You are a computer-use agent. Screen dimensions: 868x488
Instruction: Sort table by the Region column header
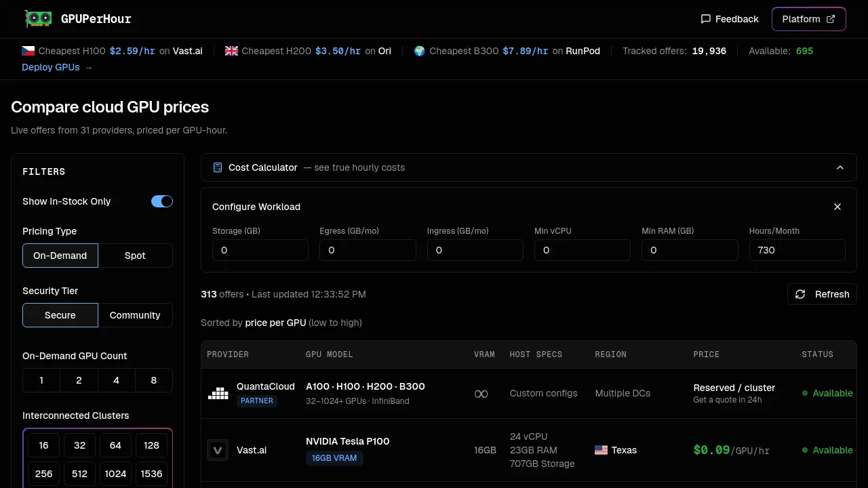pos(611,354)
